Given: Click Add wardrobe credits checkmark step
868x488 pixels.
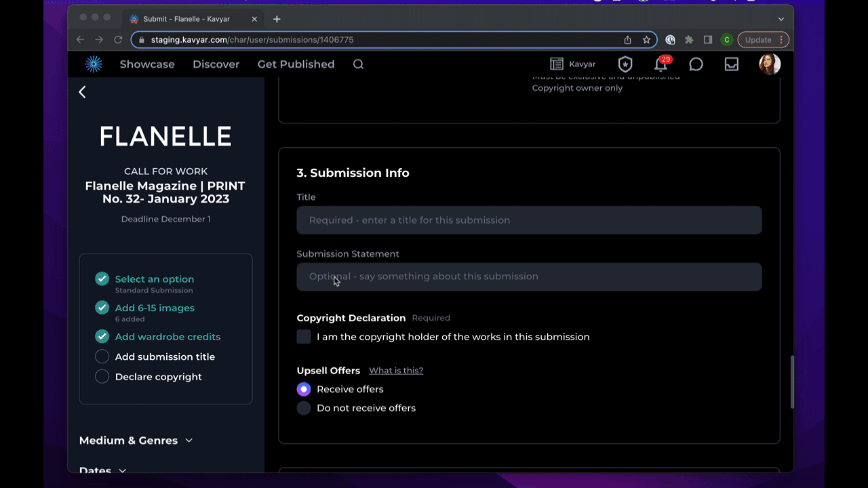Looking at the screenshot, I should point(102,336).
